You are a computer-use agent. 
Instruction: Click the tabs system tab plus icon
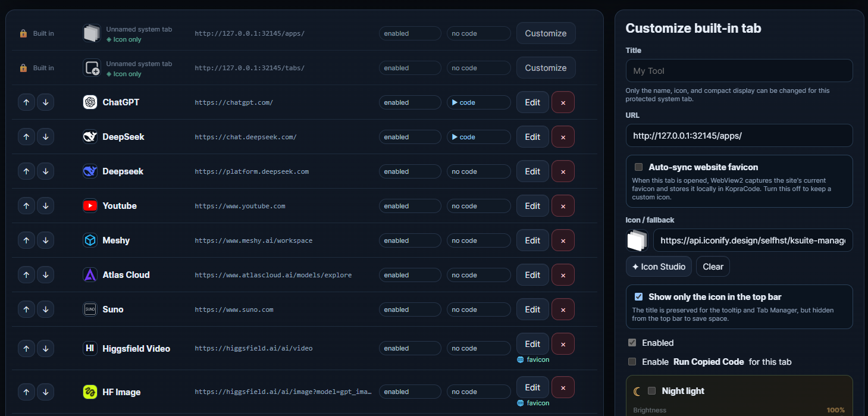pos(92,68)
